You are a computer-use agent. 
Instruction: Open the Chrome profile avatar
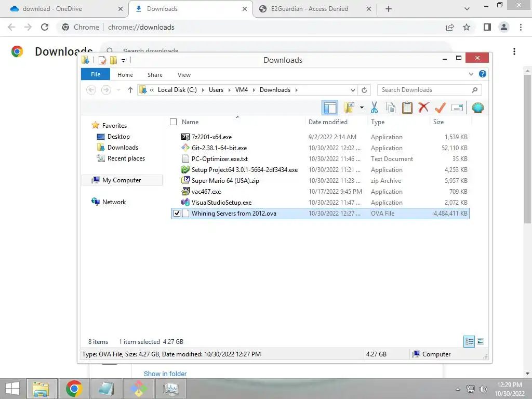[x=504, y=27]
